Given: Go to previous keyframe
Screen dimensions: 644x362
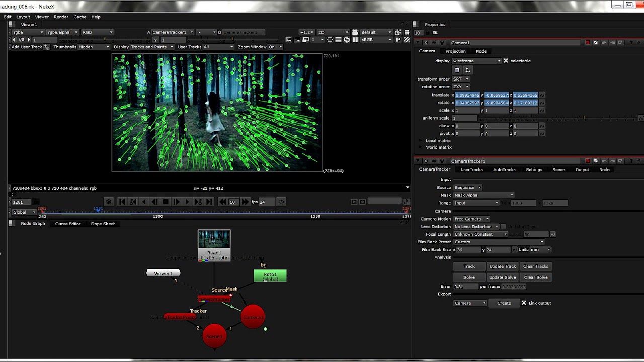Looking at the screenshot, I should [133, 202].
